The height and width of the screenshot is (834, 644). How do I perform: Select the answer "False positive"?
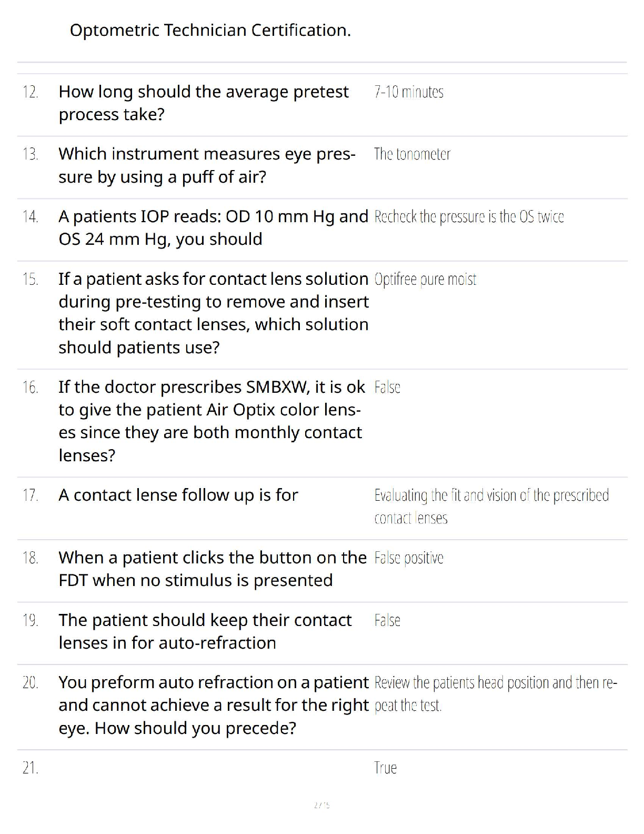(x=409, y=558)
